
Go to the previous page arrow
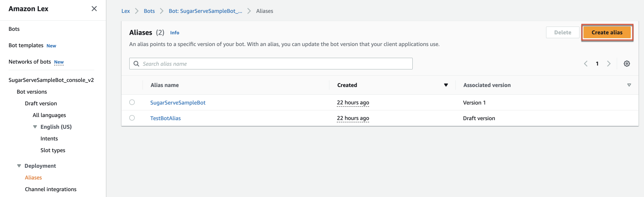(586, 64)
